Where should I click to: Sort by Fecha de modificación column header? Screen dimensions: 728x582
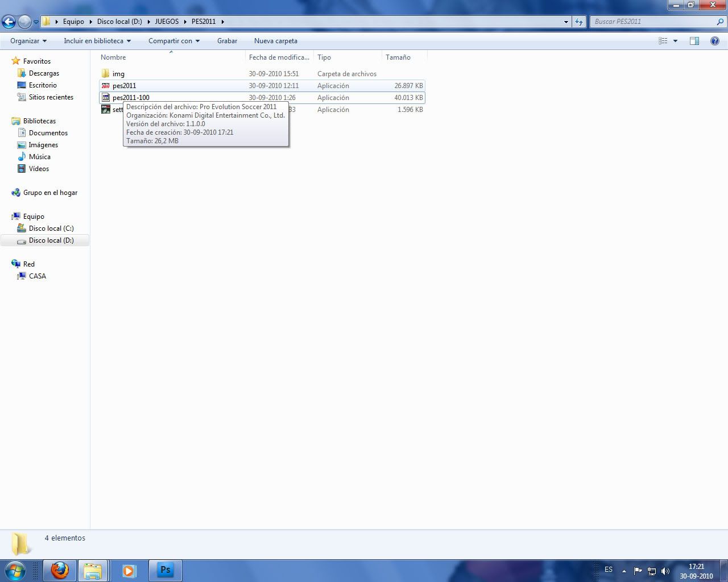[x=279, y=57]
